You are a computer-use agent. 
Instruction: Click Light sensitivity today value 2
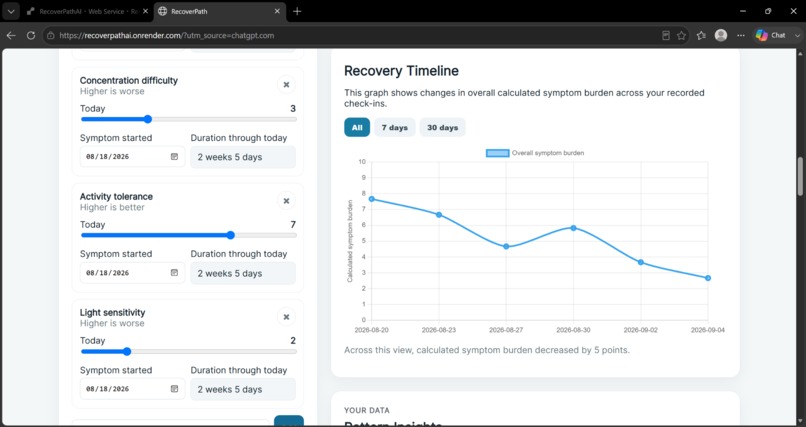tap(293, 341)
